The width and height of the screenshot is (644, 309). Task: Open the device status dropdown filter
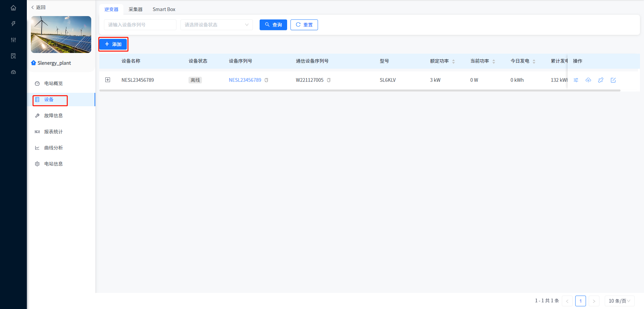click(216, 25)
